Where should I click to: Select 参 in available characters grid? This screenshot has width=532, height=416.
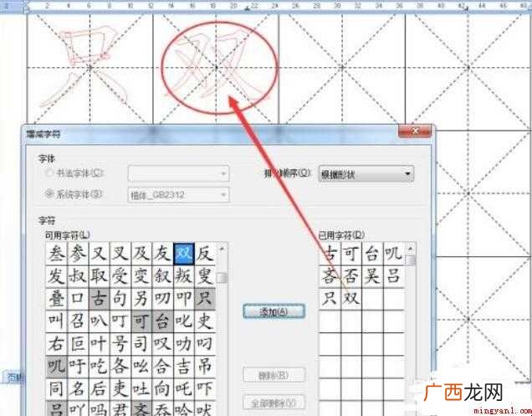tap(78, 254)
